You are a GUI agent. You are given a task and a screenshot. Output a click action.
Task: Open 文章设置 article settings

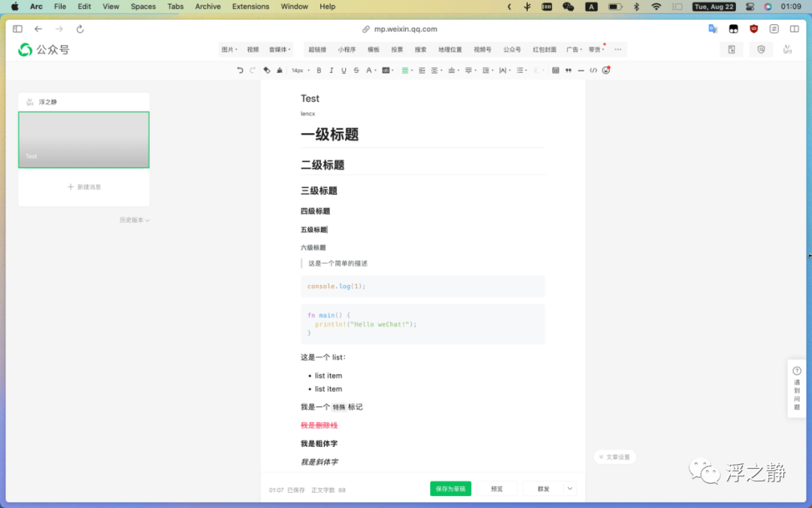(615, 458)
